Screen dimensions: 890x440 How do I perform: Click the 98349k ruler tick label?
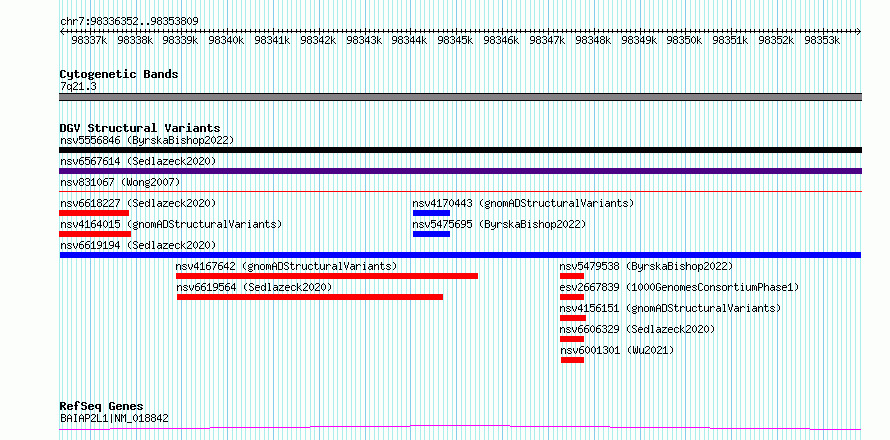click(x=639, y=40)
